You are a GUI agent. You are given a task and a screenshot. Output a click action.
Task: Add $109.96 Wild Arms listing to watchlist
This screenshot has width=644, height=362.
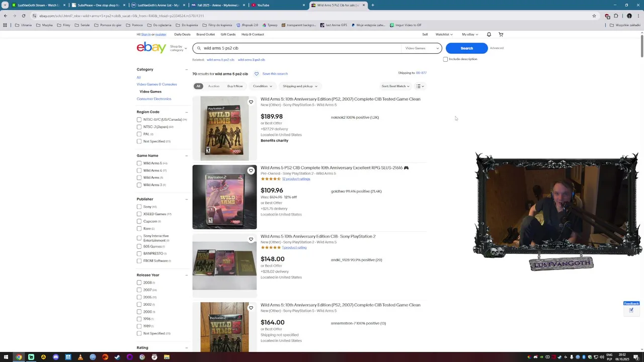pyautogui.click(x=251, y=170)
